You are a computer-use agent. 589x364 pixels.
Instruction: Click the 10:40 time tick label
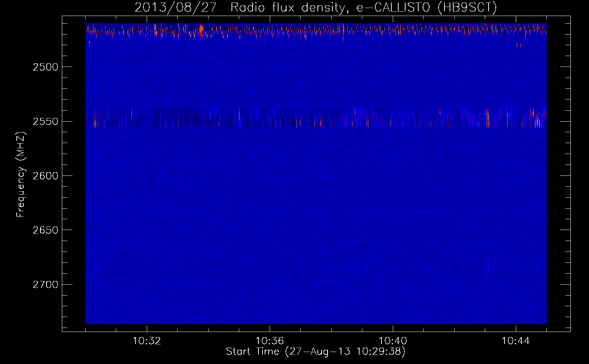(x=393, y=341)
